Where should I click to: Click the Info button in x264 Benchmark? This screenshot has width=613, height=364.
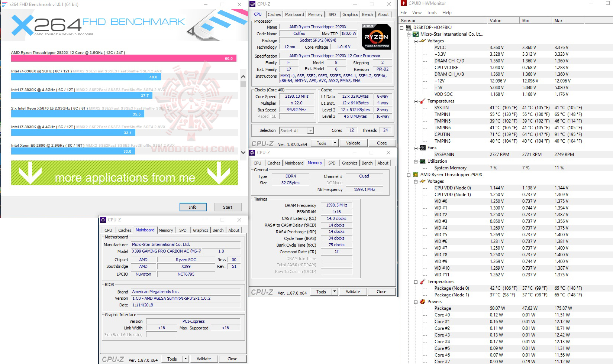pos(193,207)
